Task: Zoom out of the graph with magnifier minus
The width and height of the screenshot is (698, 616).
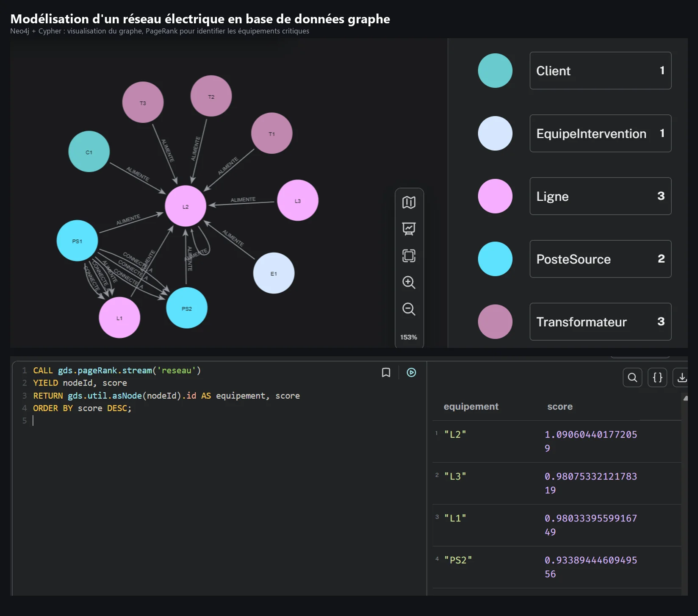Action: coord(409,309)
